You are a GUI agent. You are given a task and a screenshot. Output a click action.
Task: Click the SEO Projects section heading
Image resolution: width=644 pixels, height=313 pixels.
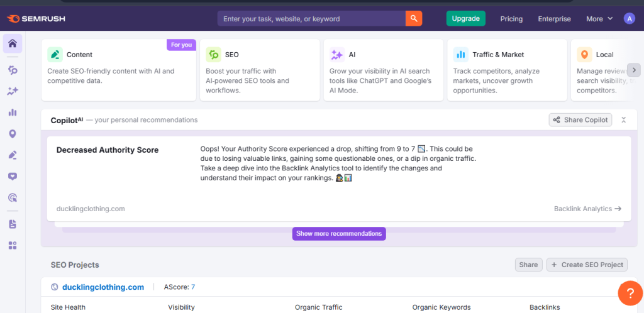(75, 265)
